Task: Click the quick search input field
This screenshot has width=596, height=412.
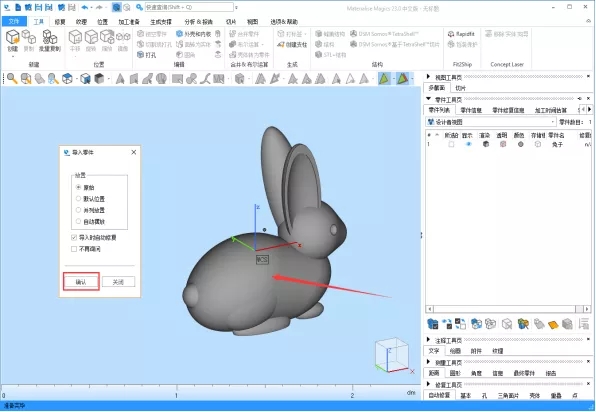Action: pyautogui.click(x=189, y=7)
